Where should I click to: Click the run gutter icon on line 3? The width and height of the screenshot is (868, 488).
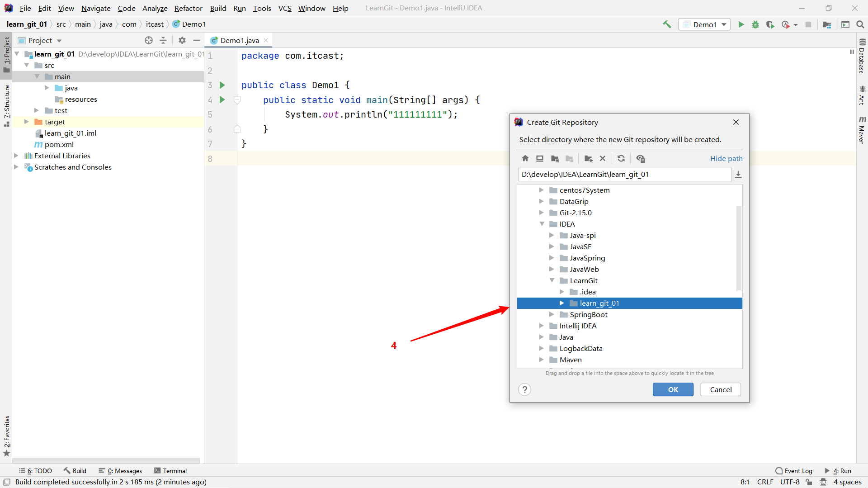pyautogui.click(x=222, y=85)
